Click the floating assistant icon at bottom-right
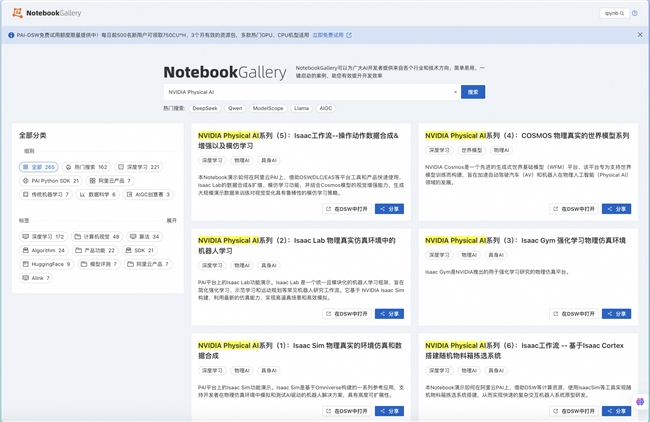Image resolution: width=650 pixels, height=422 pixels. tap(638, 400)
